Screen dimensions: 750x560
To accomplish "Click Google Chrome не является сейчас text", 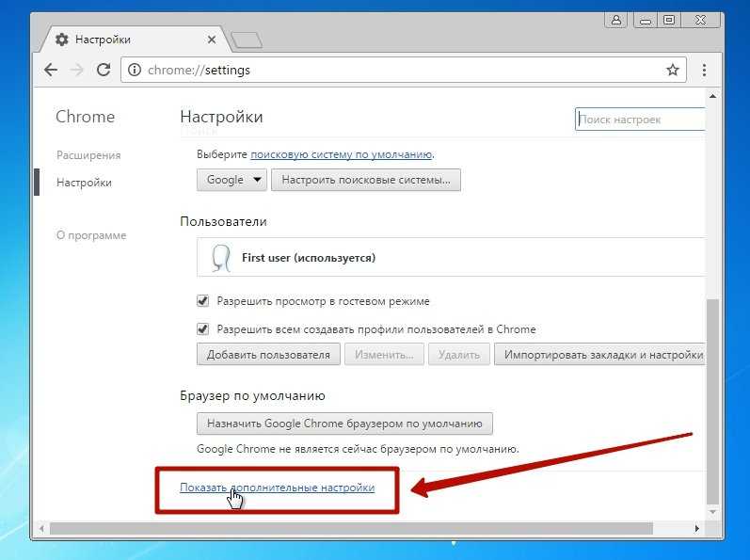I will coord(358,449).
